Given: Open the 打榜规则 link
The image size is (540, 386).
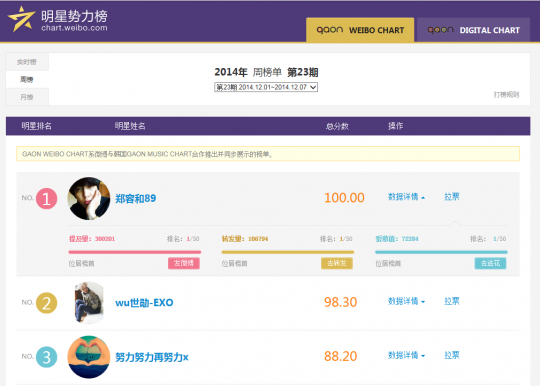Looking at the screenshot, I should [x=506, y=94].
